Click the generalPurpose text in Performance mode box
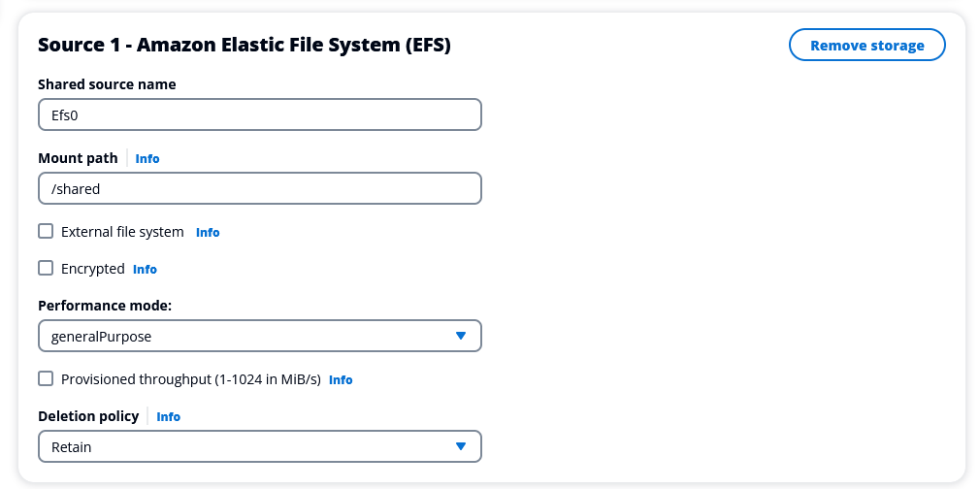Screen dimensions: 980x489 102,337
